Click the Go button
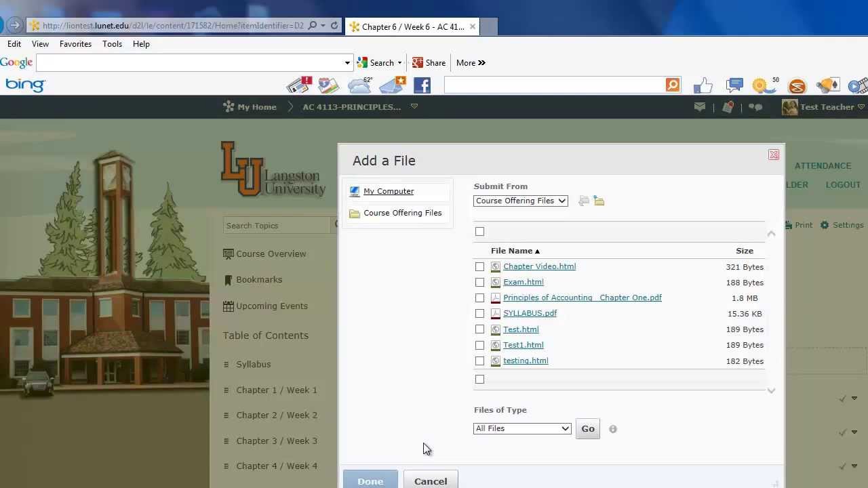 point(588,428)
